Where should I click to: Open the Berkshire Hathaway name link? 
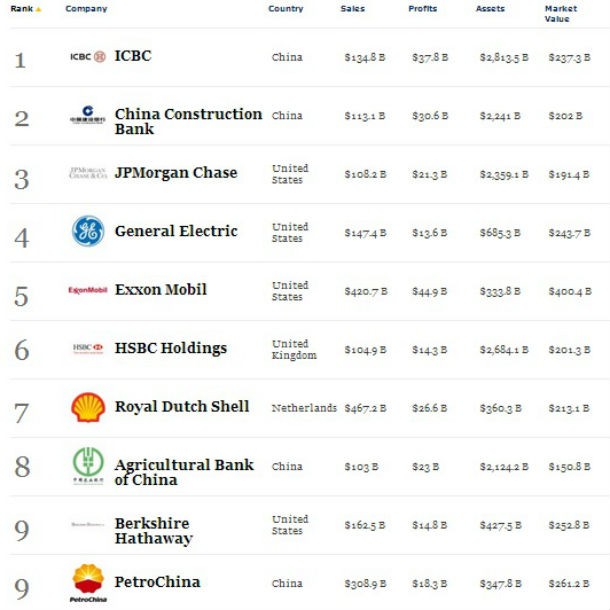(153, 531)
